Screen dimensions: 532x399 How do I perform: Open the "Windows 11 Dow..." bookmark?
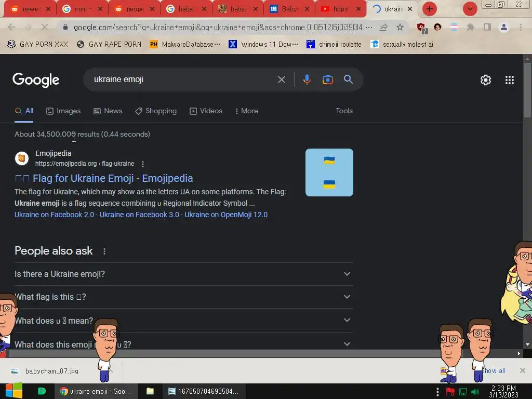tap(263, 45)
